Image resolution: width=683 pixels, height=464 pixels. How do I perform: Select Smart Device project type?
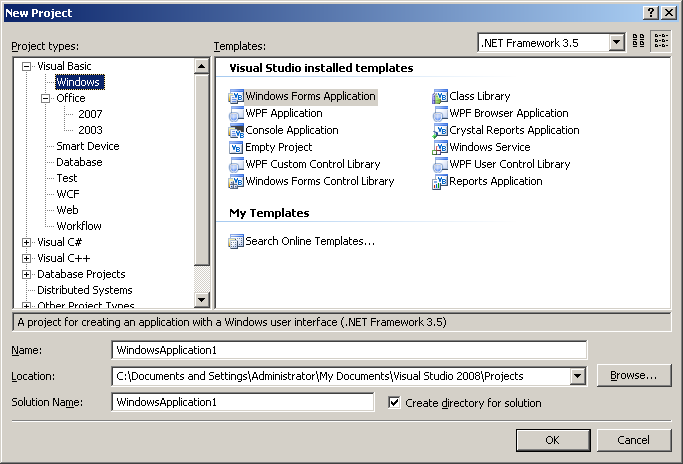tap(88, 146)
